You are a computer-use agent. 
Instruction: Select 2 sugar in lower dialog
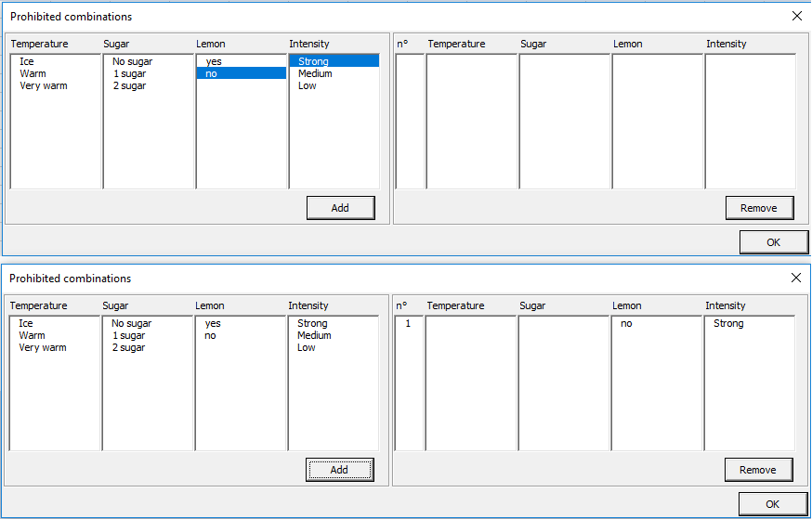(x=128, y=348)
